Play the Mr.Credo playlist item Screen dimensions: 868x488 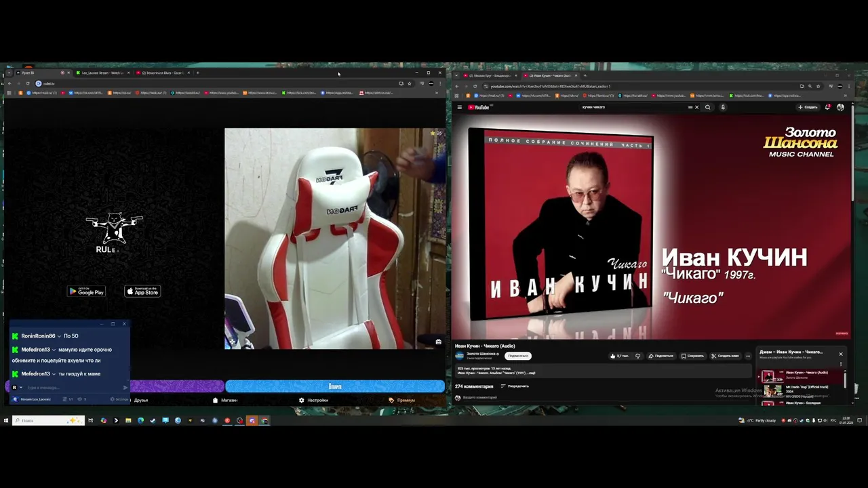tap(802, 390)
